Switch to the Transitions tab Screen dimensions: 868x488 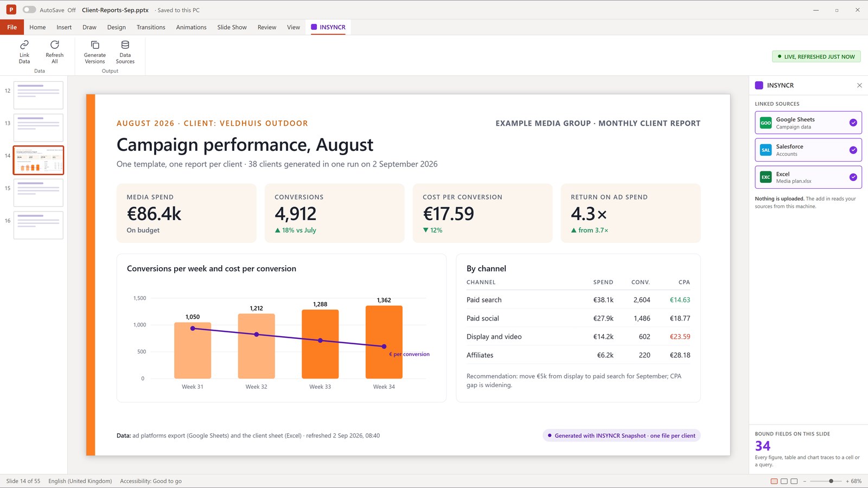coord(151,27)
